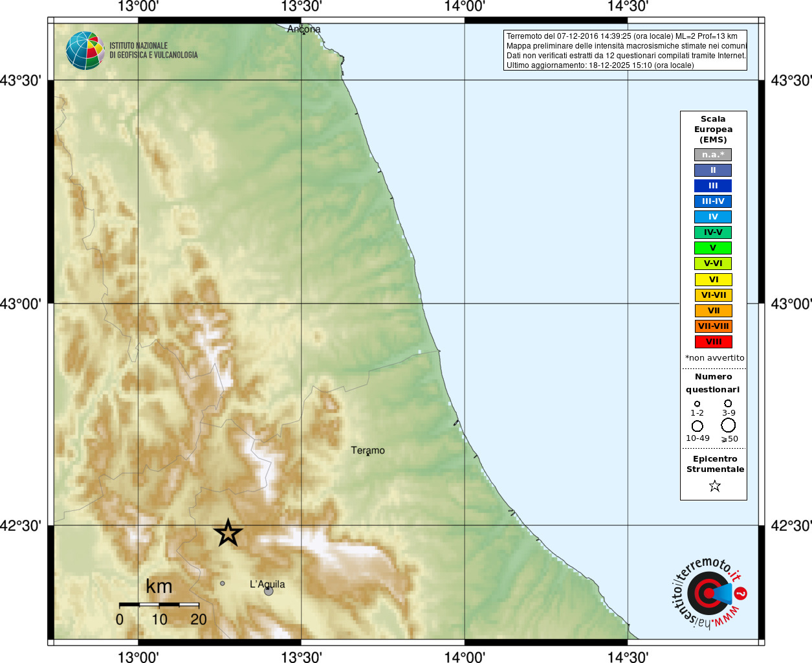The height and width of the screenshot is (663, 812).
Task: Click the left axis label 42°30'
Action: click(20, 526)
